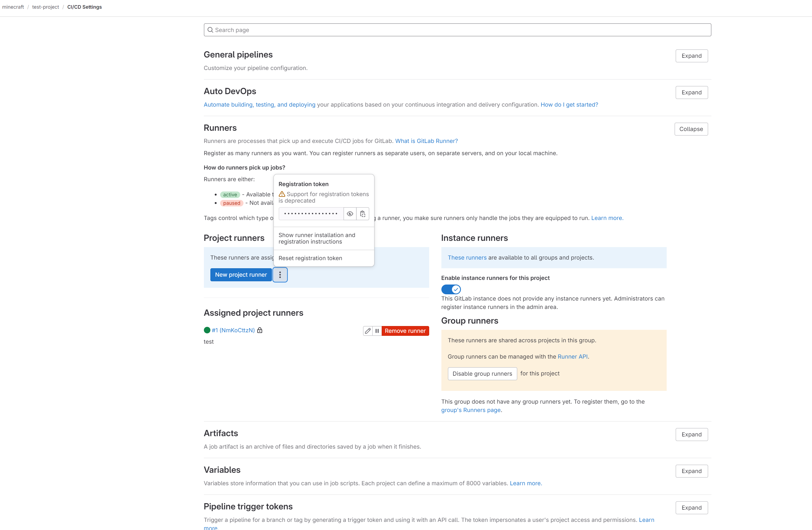The height and width of the screenshot is (530, 812).
Task: Expand the Variables section
Action: coord(691,471)
